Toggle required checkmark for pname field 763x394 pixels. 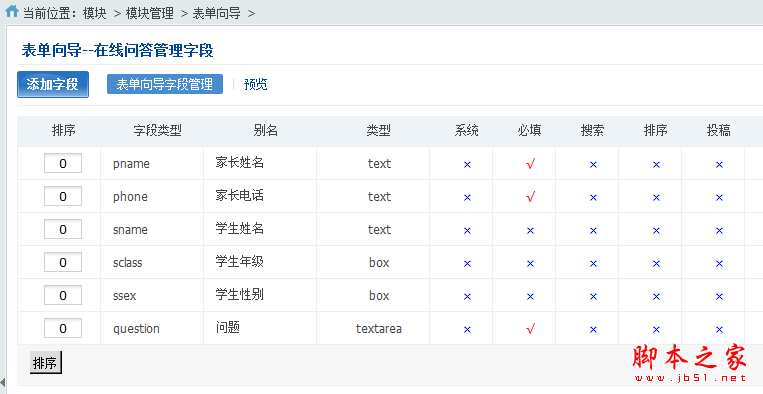pos(530,164)
